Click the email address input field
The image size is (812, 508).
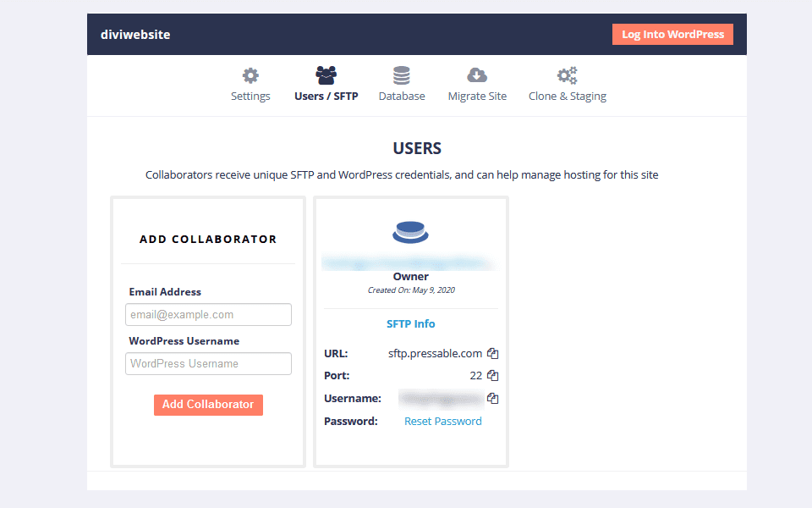click(208, 314)
